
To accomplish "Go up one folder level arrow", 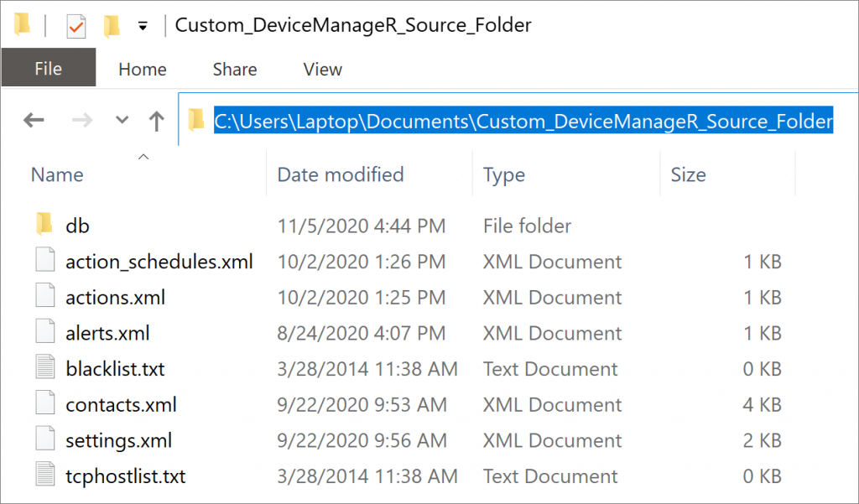I will tap(156, 121).
